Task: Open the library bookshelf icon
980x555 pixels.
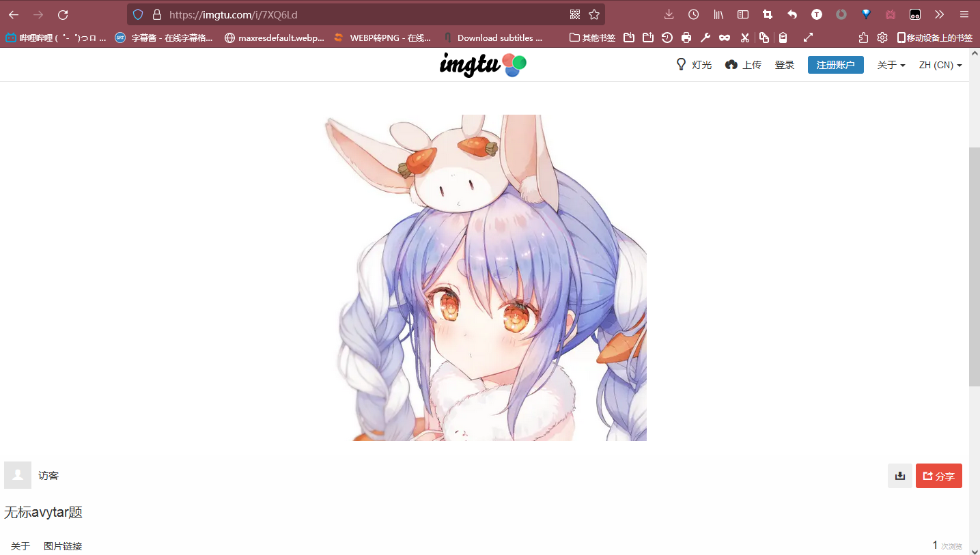Action: 718,14
